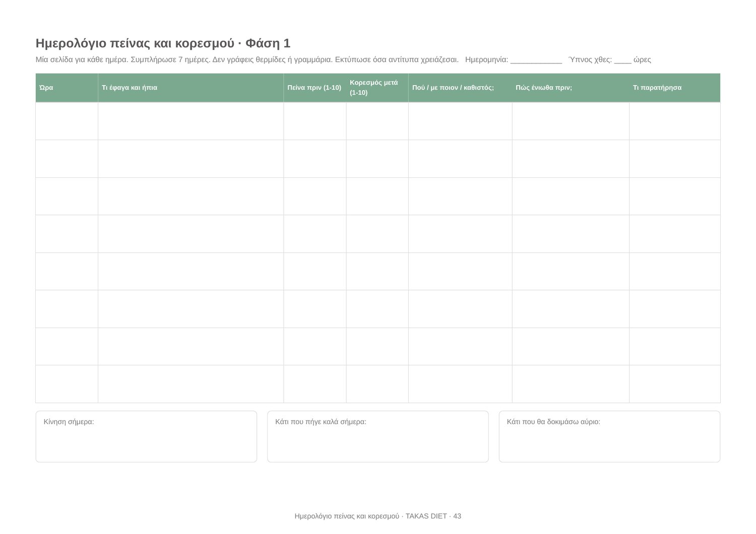
Task: Click the 'Κίνηση σήμερα:' box
Action: click(x=146, y=436)
